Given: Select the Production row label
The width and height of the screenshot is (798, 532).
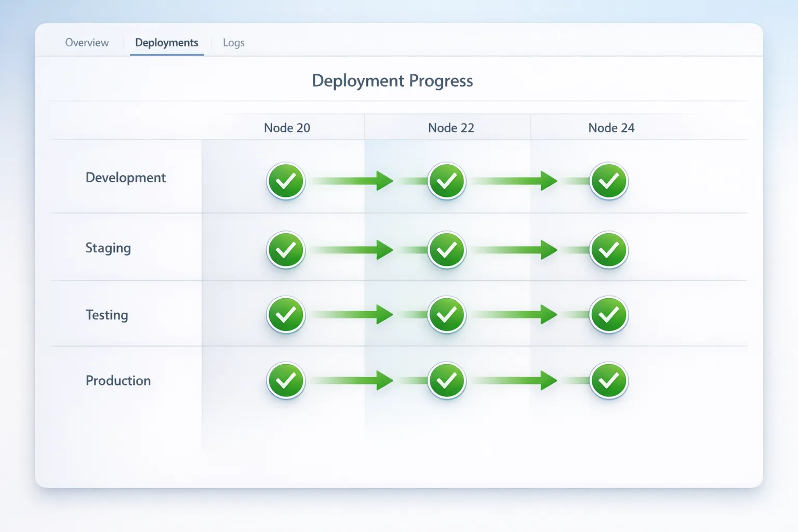Looking at the screenshot, I should [x=118, y=380].
